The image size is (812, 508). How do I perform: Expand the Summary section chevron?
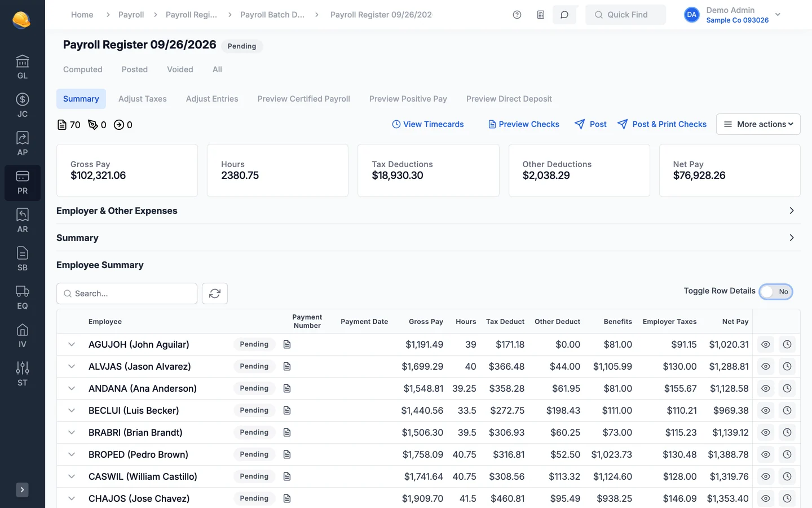tap(792, 238)
